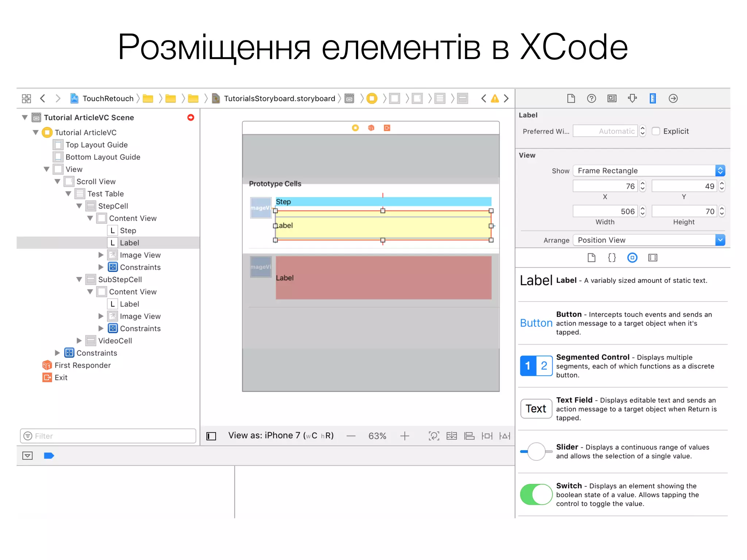The width and height of the screenshot is (747, 560).
Task: Expand Image View under StepCell
Action: tap(101, 255)
